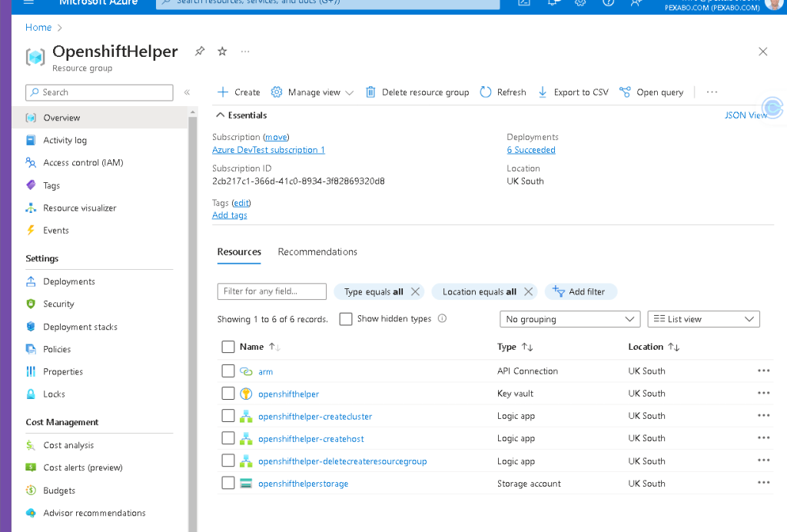The height and width of the screenshot is (532, 787).
Task: Open portal settings gear in top bar
Action: 580,2
